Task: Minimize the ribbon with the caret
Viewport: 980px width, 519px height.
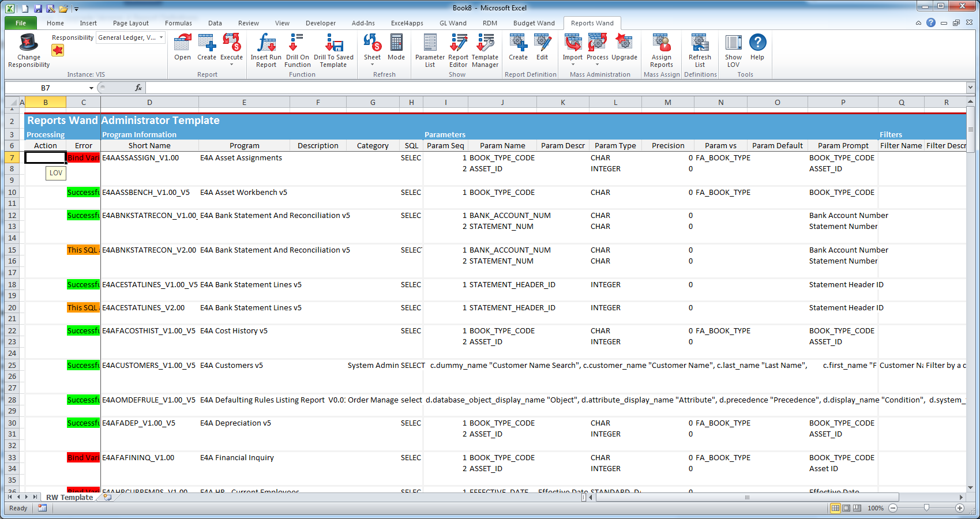Action: [x=918, y=23]
